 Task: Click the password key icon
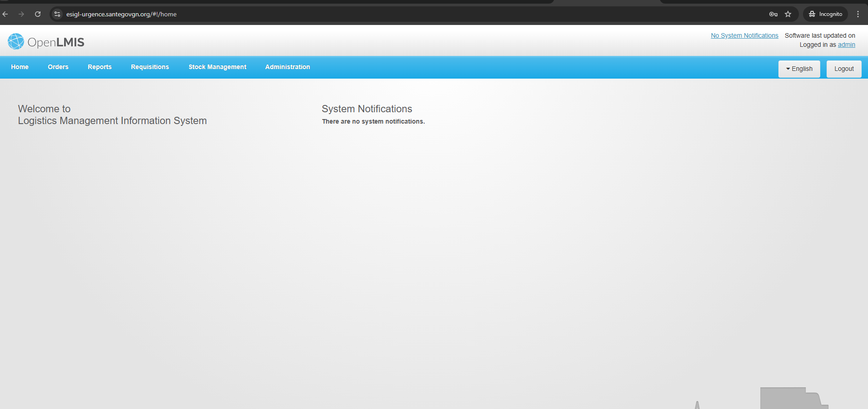(773, 14)
